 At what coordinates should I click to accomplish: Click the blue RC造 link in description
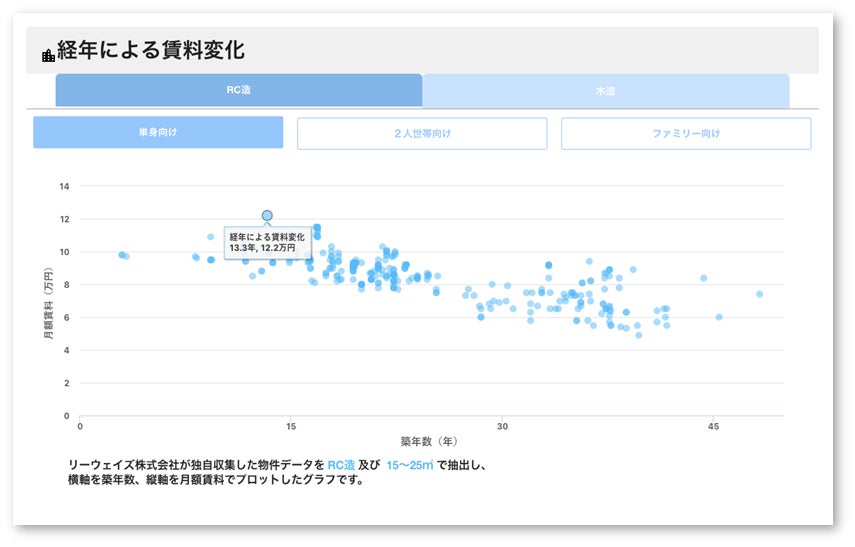341,465
